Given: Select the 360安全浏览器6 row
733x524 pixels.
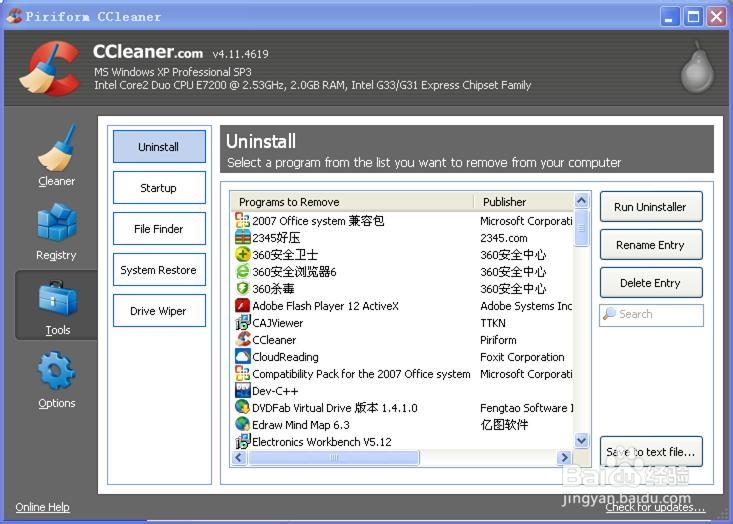Looking at the screenshot, I should [x=403, y=272].
